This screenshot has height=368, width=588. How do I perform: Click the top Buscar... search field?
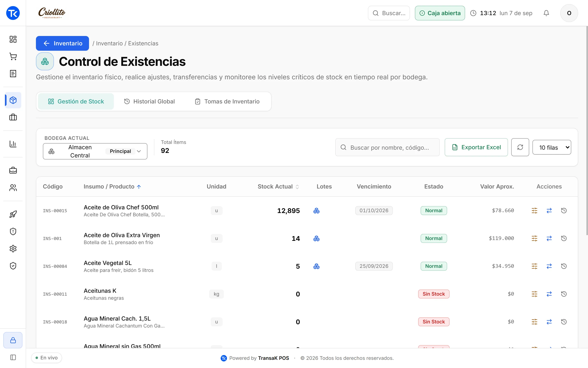389,13
